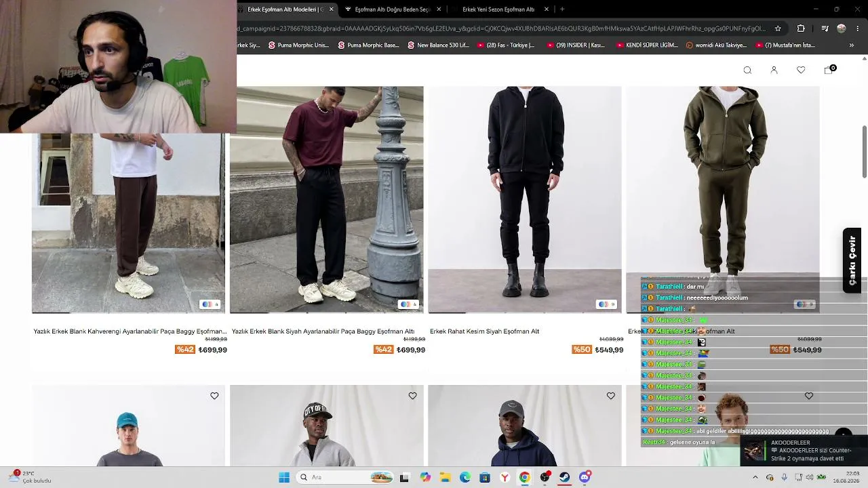Open the Steam Counter-Strike 2 invite notification
Viewport: 868px width, 488px height.
[x=804, y=452]
